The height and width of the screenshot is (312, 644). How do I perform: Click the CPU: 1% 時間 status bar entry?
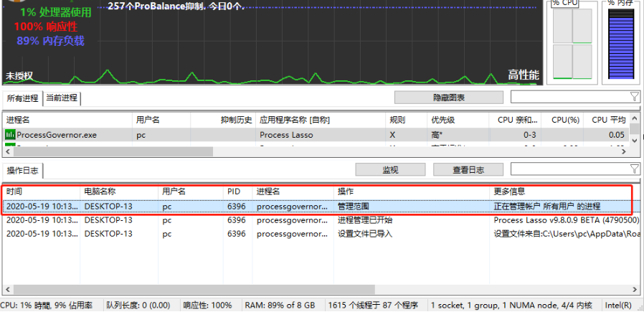point(46,306)
